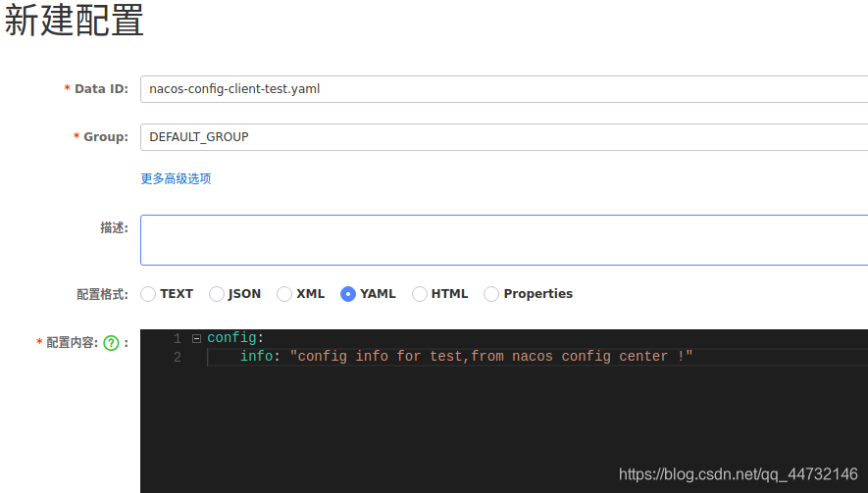Image resolution: width=868 pixels, height=493 pixels.
Task: Click the Data ID field label
Action: tap(101, 89)
